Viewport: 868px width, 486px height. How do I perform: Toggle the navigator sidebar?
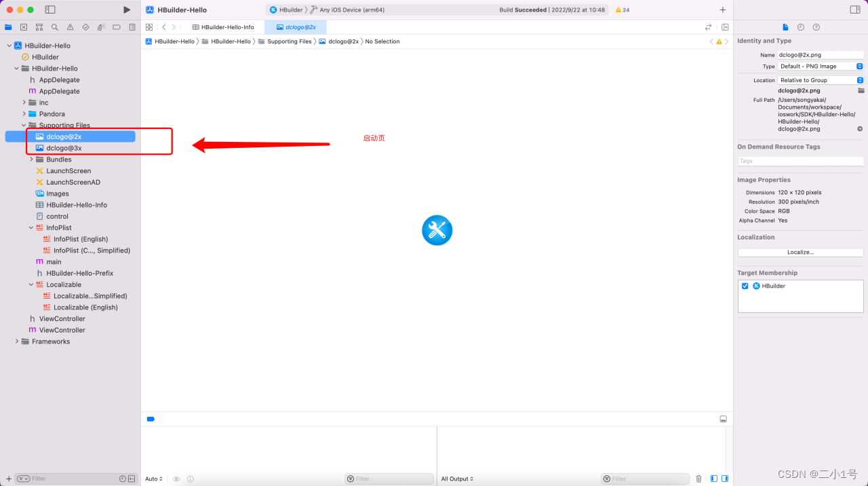[x=50, y=10]
